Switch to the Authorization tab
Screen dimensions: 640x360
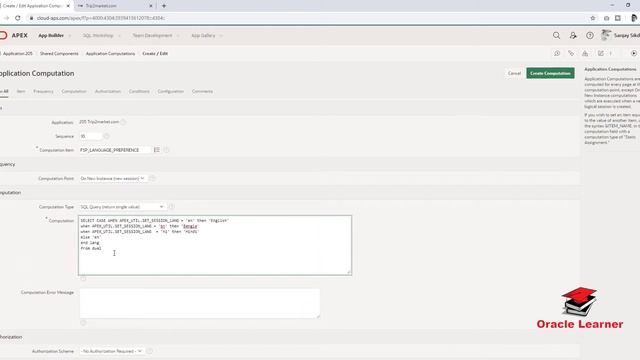tap(108, 91)
